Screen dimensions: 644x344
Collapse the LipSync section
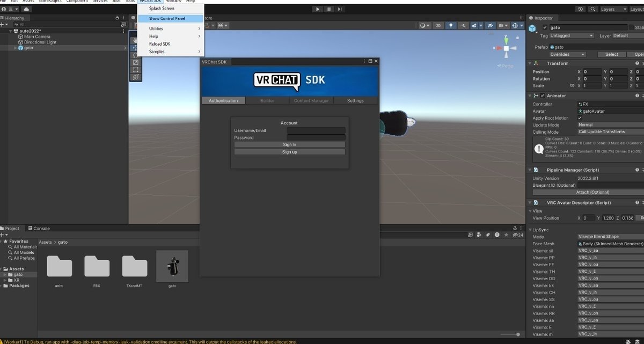(530, 230)
